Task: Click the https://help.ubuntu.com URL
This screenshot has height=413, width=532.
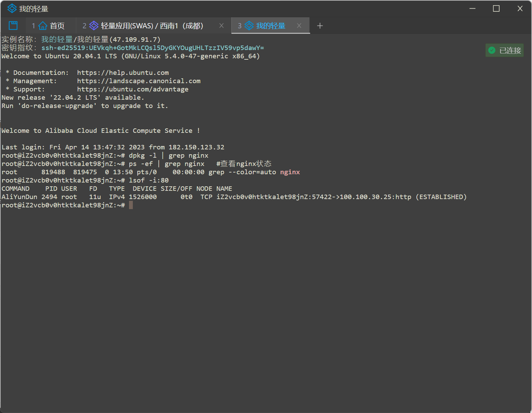Action: tap(123, 72)
